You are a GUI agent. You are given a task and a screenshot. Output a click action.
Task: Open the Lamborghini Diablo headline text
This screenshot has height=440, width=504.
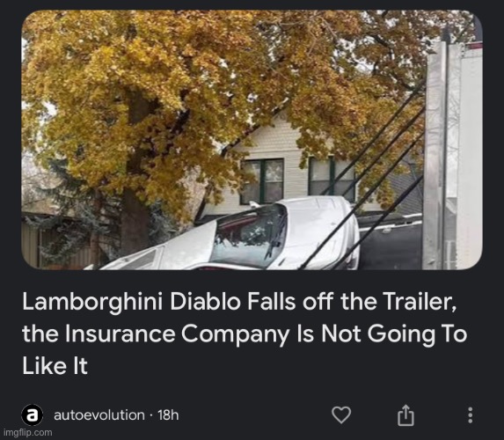[245, 334]
